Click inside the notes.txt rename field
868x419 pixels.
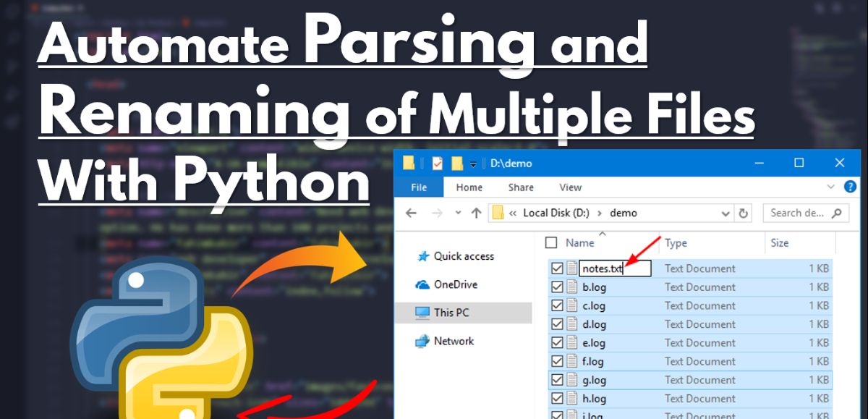[x=616, y=268]
